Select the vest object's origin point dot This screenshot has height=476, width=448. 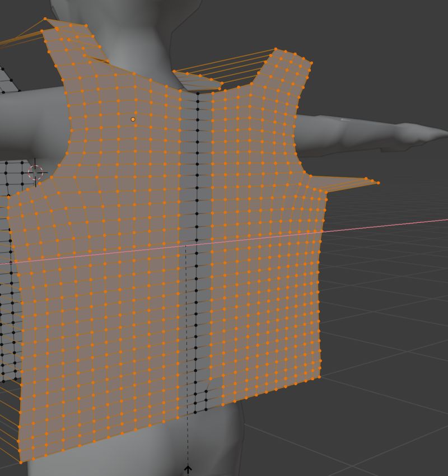point(133,119)
